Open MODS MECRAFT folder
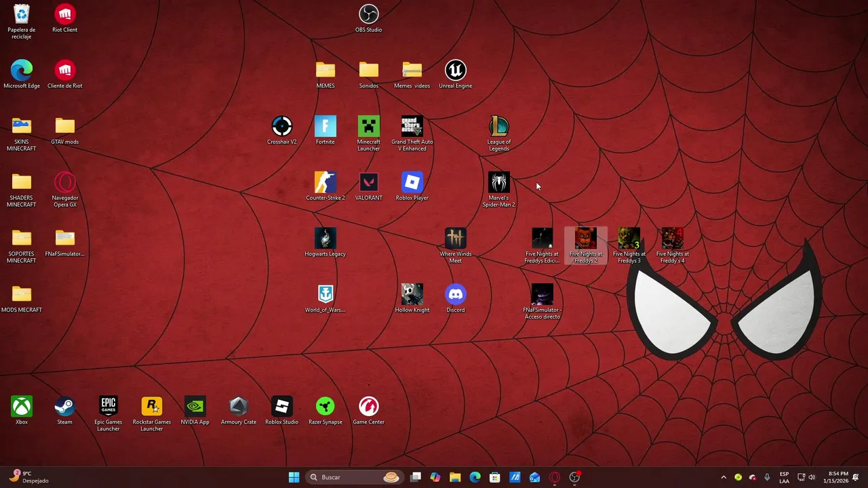Viewport: 868px width, 488px height. (x=22, y=300)
